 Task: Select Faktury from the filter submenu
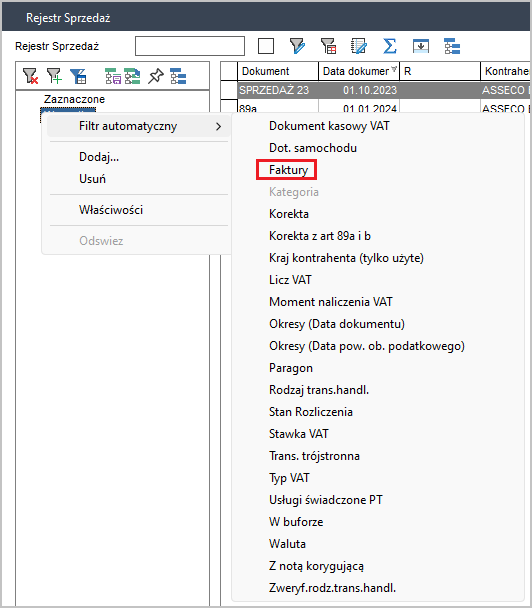click(288, 170)
